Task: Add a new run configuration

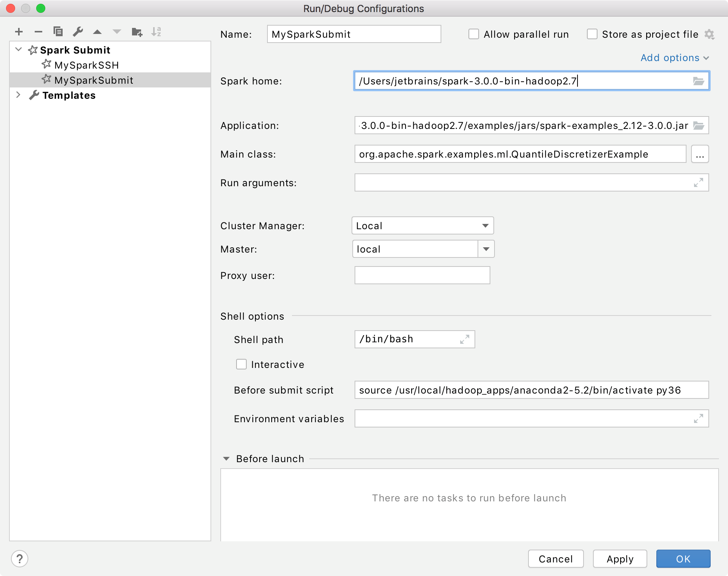Action: click(19, 32)
